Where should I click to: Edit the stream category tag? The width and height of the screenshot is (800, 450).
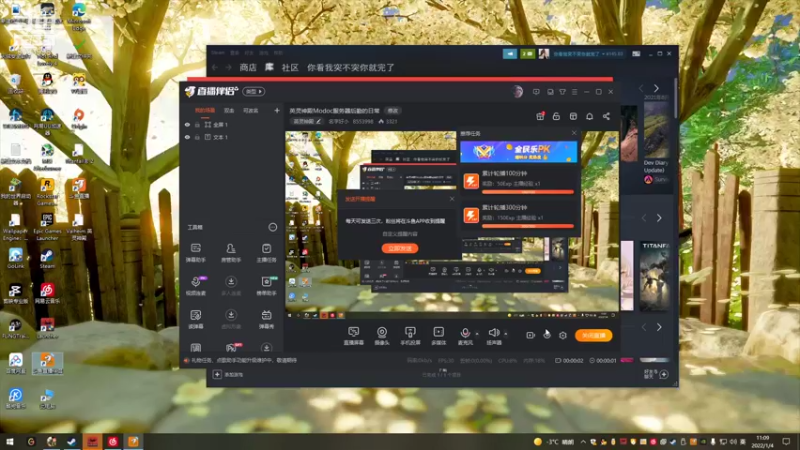tap(306, 121)
